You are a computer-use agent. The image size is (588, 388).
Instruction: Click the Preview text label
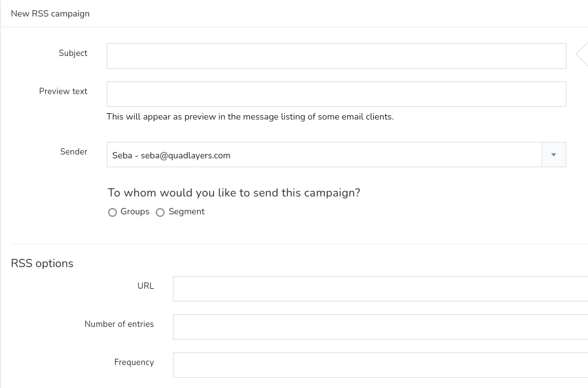click(x=63, y=92)
